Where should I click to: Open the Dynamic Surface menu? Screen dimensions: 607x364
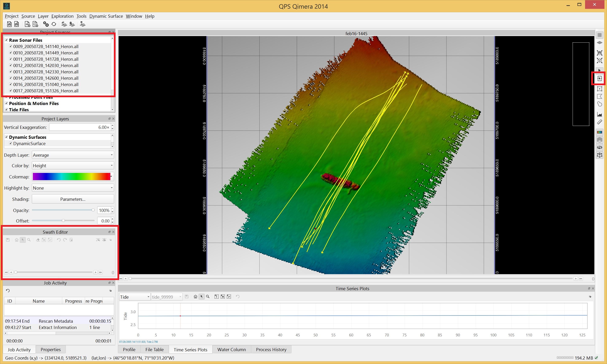pyautogui.click(x=106, y=16)
